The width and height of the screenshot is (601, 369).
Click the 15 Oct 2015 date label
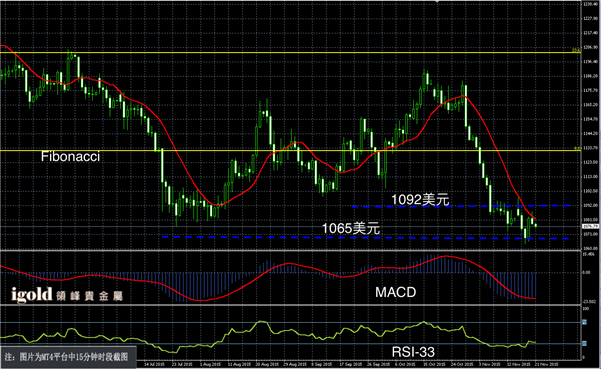(434, 364)
